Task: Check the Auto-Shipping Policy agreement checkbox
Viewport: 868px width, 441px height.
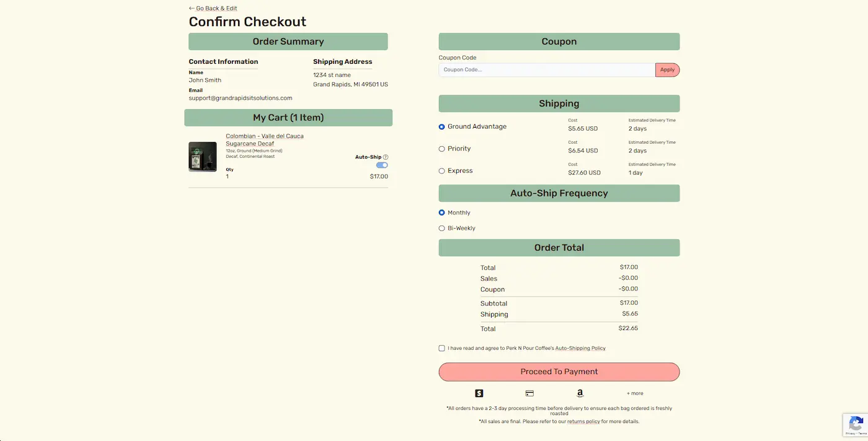Action: click(442, 348)
